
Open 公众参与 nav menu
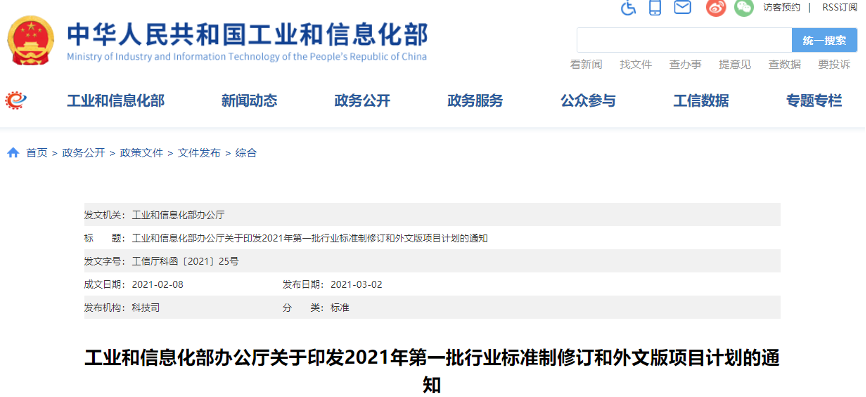[x=588, y=101]
